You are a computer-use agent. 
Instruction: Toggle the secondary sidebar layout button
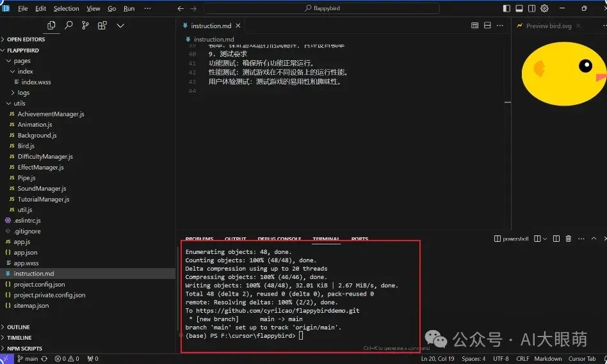(x=532, y=8)
